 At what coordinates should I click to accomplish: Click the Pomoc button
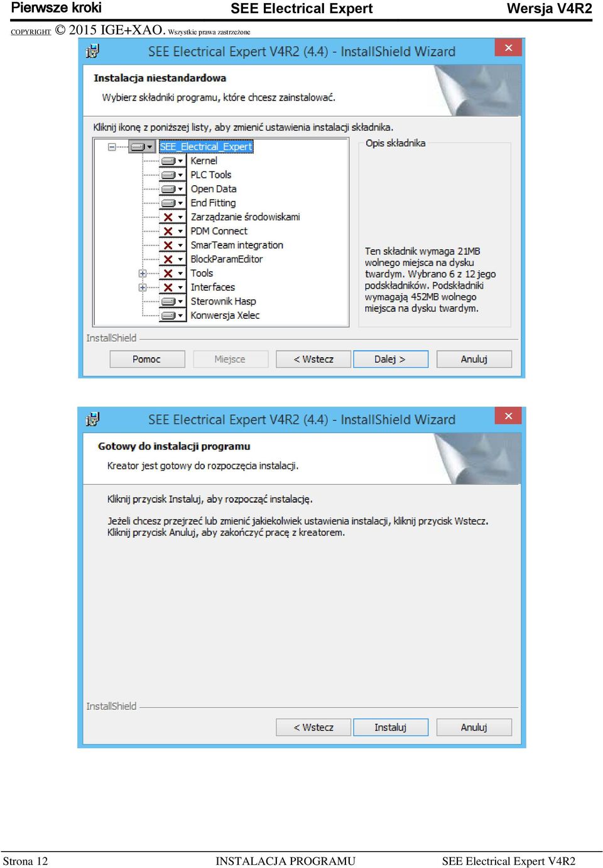147,359
